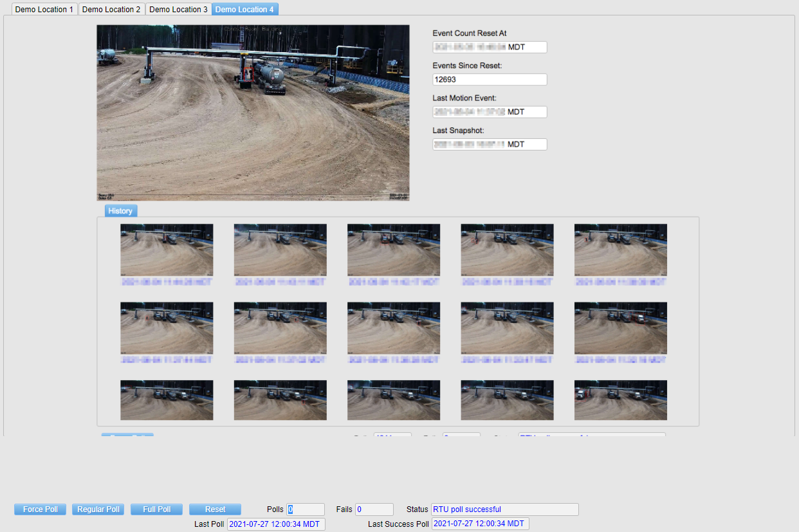This screenshot has height=532, width=799.
Task: Switch to Demo Location 1 tab
Action: click(x=44, y=10)
